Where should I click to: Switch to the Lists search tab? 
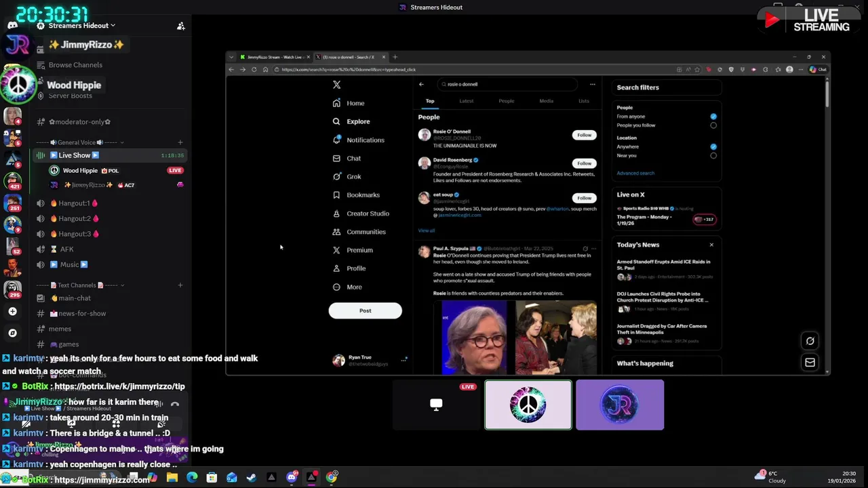click(x=584, y=101)
